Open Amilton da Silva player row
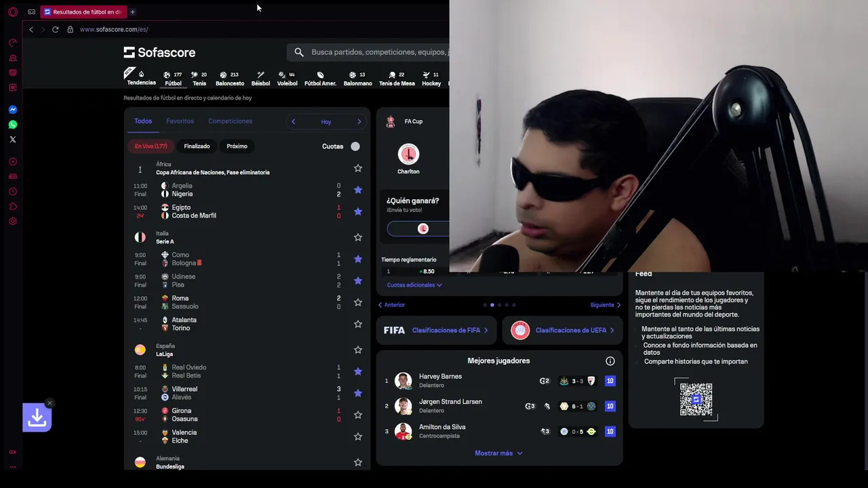The image size is (868, 488). pos(499,431)
